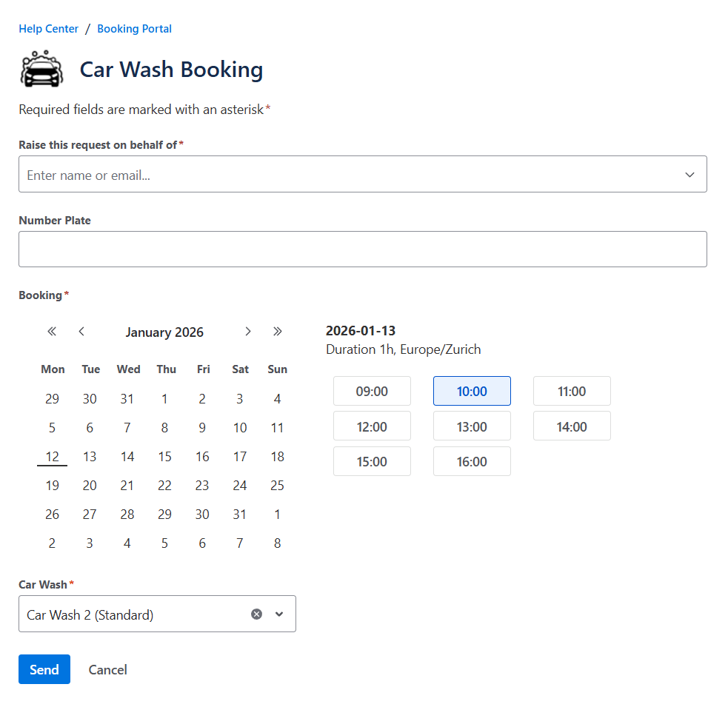Select the 09:00 time slot
The height and width of the screenshot is (707, 728).
[x=372, y=392]
